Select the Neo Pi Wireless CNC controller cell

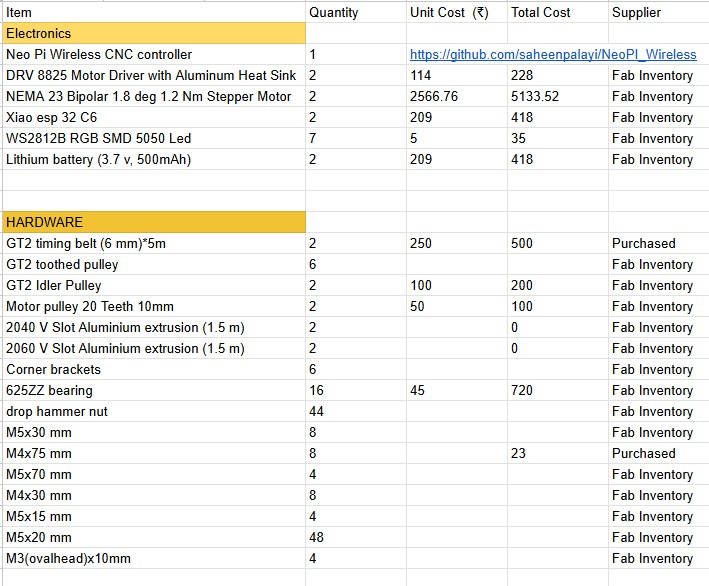point(154,54)
